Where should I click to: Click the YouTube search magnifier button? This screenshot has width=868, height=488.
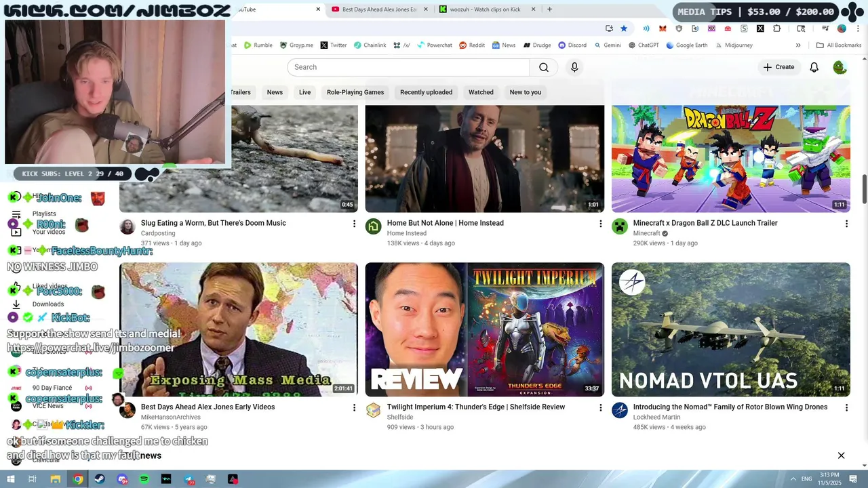(544, 67)
